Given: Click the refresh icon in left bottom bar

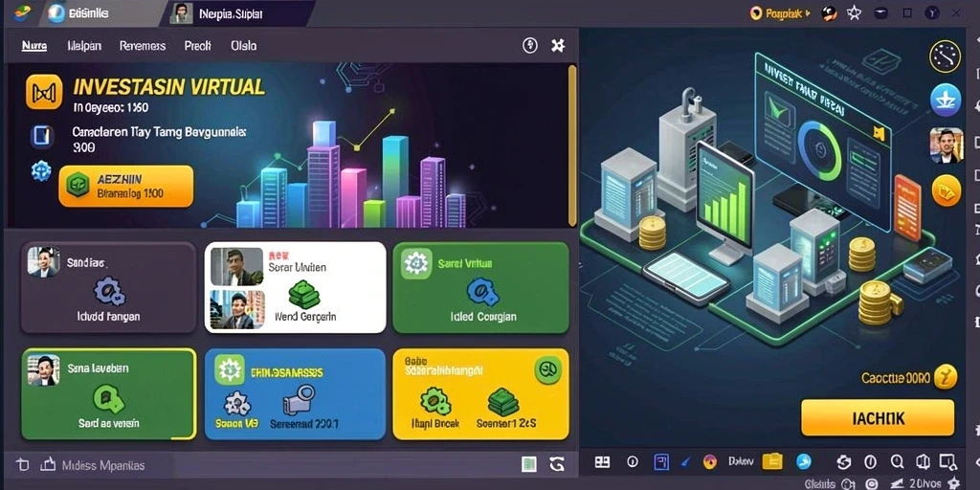Looking at the screenshot, I should [x=557, y=464].
